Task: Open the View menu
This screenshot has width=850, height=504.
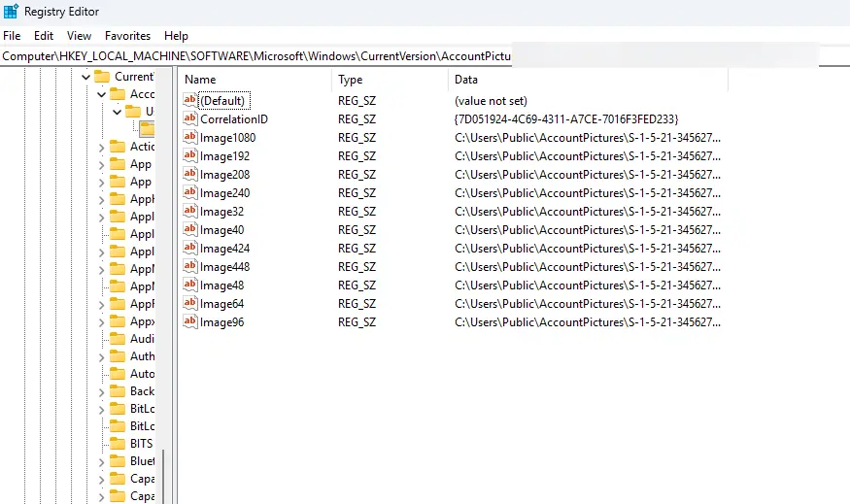Action: tap(79, 36)
